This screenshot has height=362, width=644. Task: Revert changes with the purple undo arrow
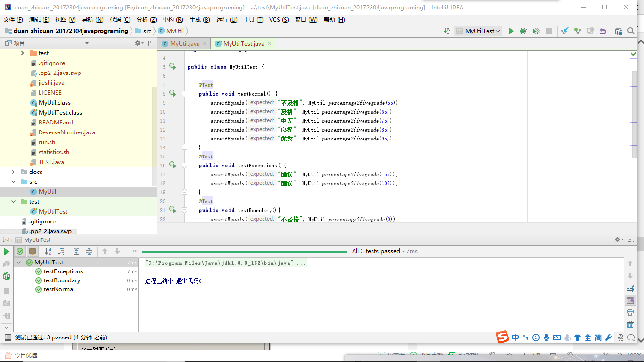603,31
